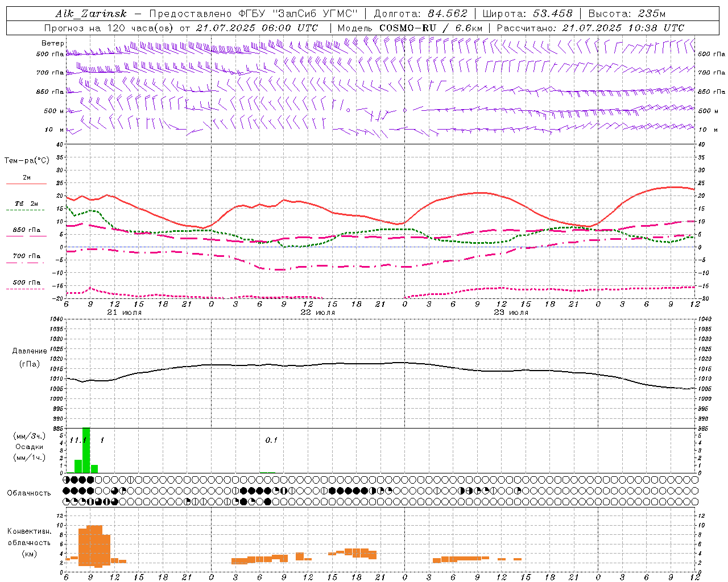Click the (мм/1ч.) unit label
The height and width of the screenshot is (582, 728).
tap(30, 458)
